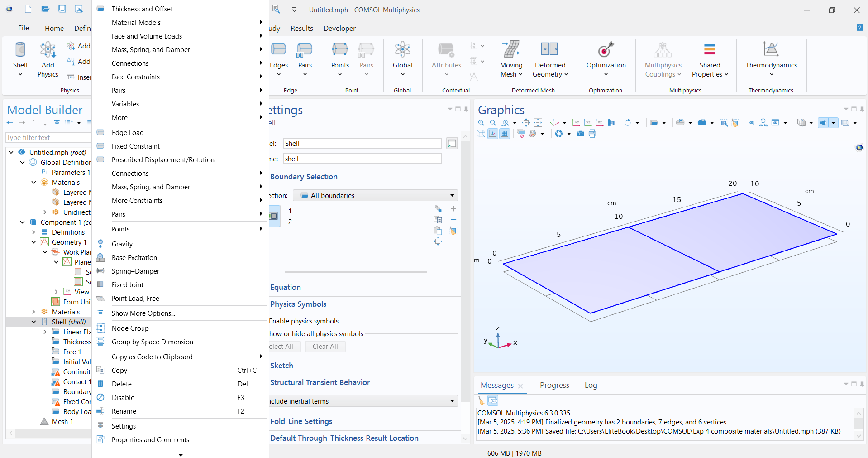Clear the boundary selection with broom icon
The height and width of the screenshot is (458, 868).
(x=453, y=231)
